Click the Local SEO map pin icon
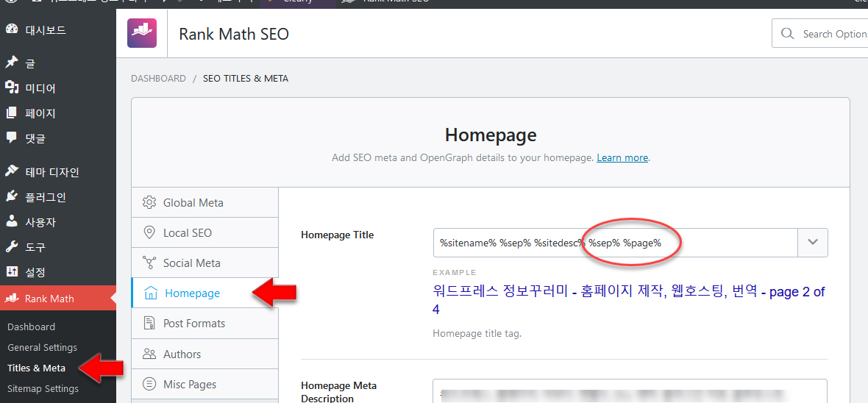The height and width of the screenshot is (403, 868). pyautogui.click(x=149, y=232)
